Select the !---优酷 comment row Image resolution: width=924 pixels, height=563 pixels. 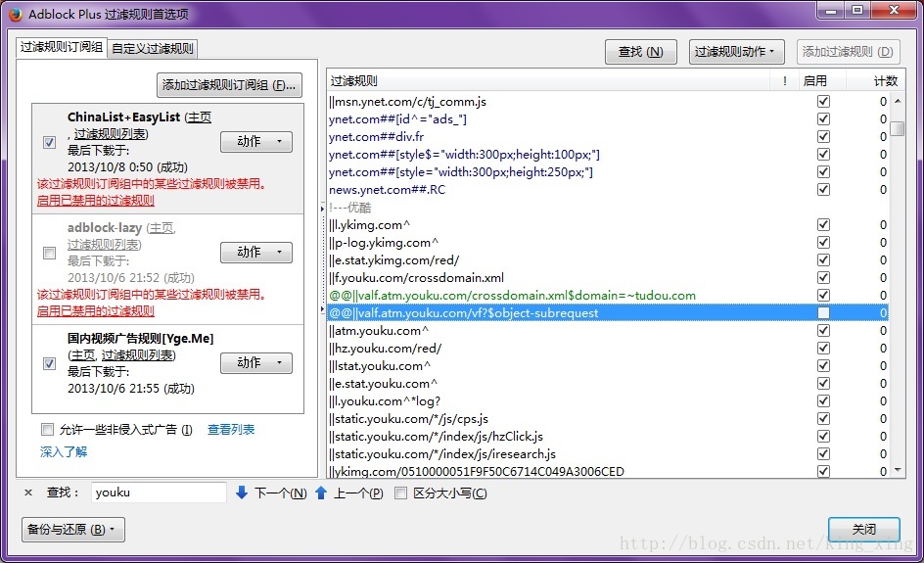(x=607, y=207)
